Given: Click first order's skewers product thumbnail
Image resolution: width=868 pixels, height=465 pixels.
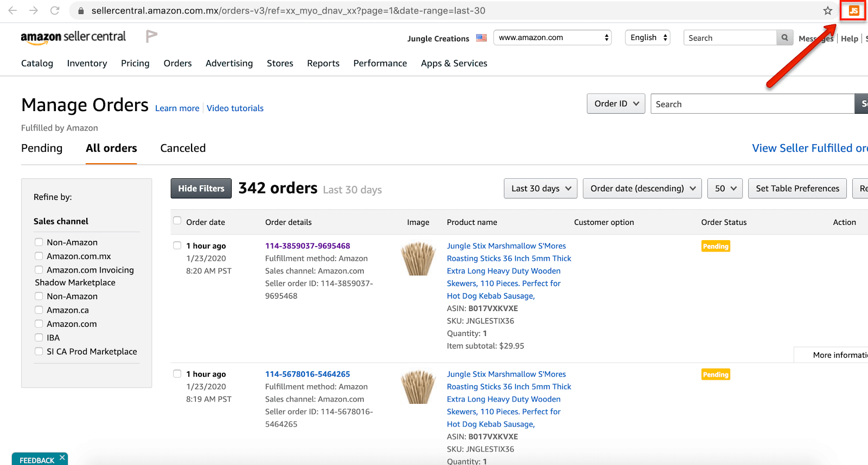Looking at the screenshot, I should click(x=418, y=259).
